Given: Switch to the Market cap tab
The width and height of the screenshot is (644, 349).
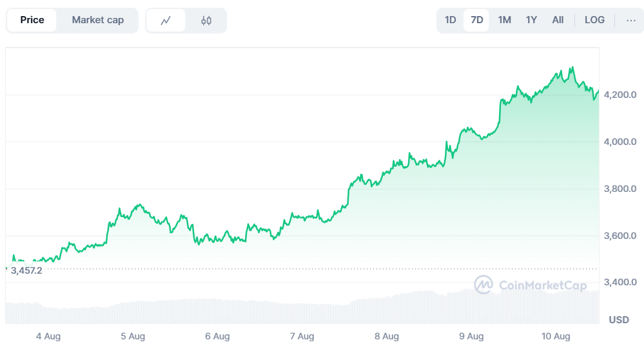Looking at the screenshot, I should [x=97, y=20].
